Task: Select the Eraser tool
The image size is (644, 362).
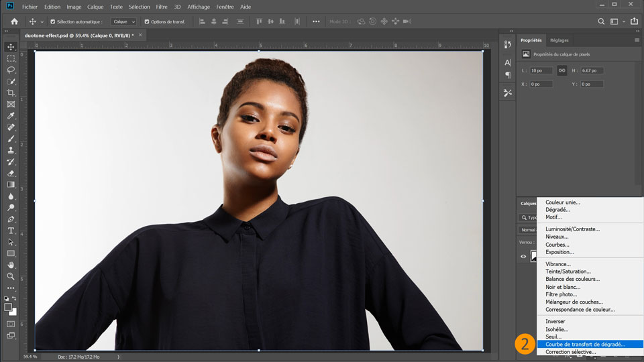Action: coord(11,173)
